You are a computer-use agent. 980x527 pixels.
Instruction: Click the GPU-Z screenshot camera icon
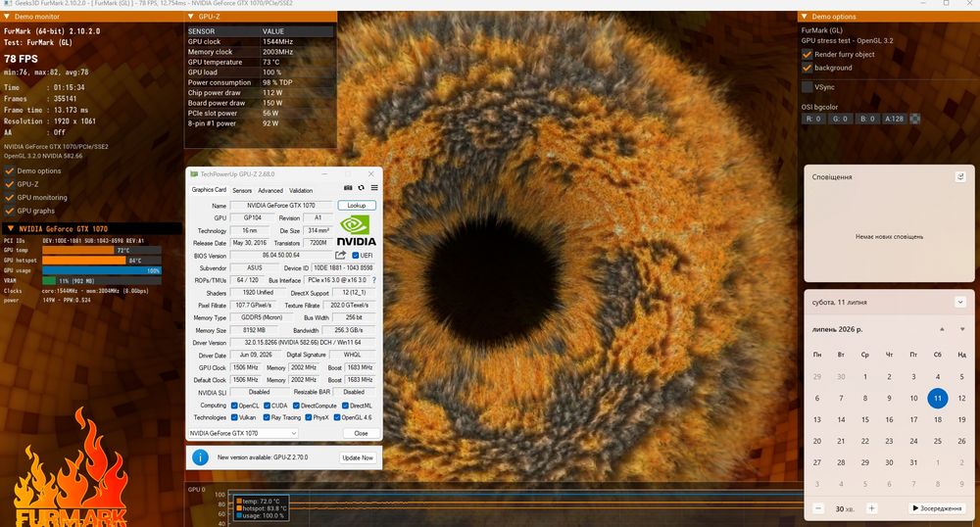coord(348,188)
